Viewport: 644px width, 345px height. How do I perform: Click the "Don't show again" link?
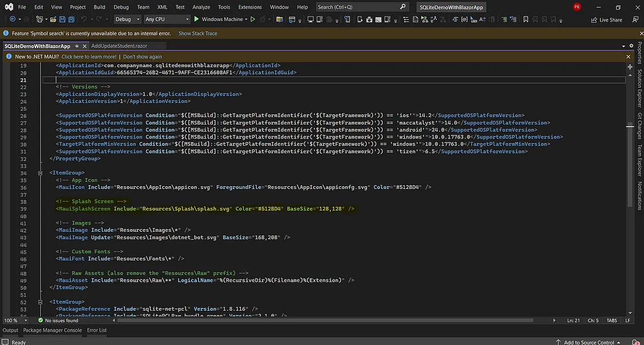[142, 56]
